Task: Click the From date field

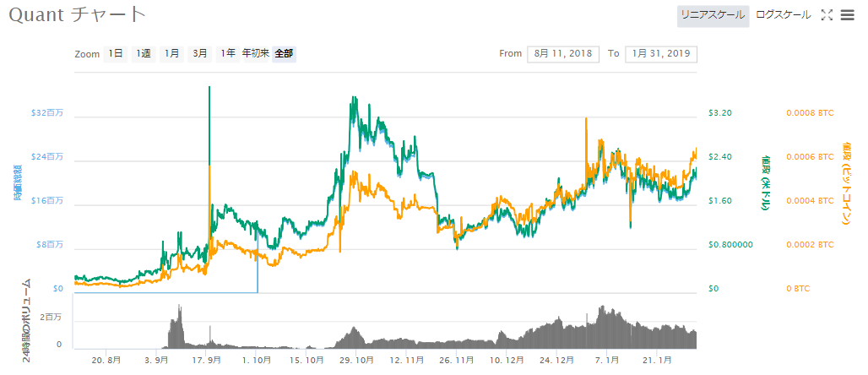Action: coord(562,54)
